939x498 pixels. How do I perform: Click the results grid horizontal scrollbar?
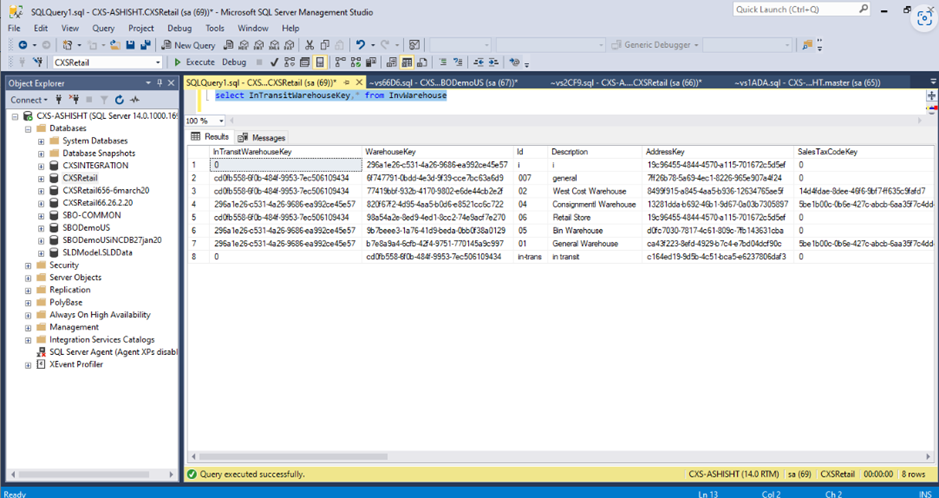pos(293,457)
